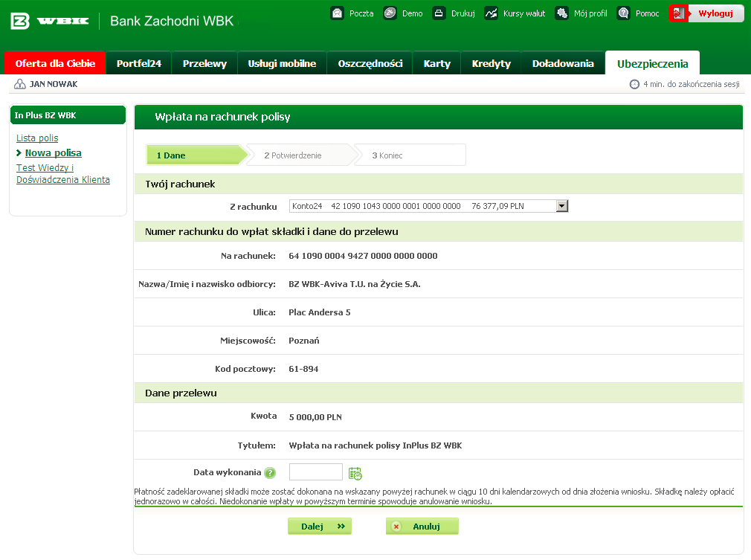Open the Poczta mail icon

pyautogui.click(x=337, y=13)
